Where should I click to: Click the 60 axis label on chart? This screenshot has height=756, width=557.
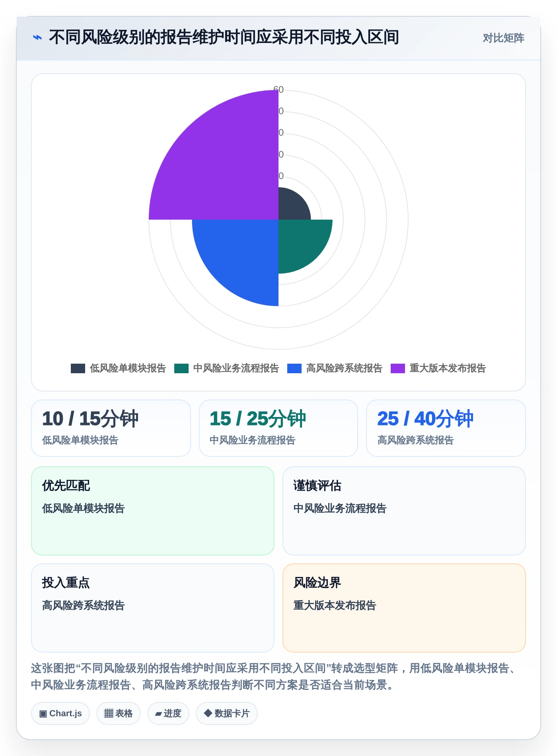pyautogui.click(x=278, y=90)
